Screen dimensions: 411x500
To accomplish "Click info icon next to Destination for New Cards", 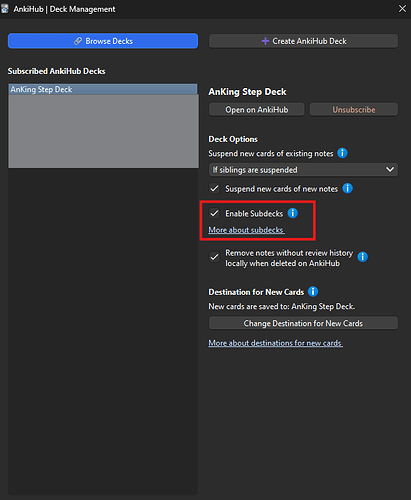I will (x=313, y=292).
